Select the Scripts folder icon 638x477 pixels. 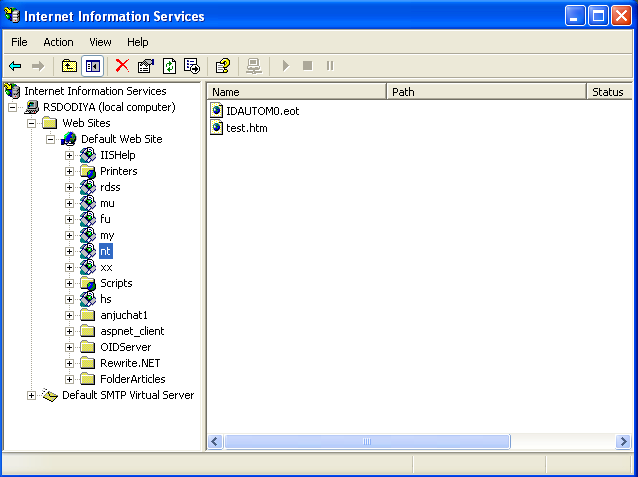point(88,283)
